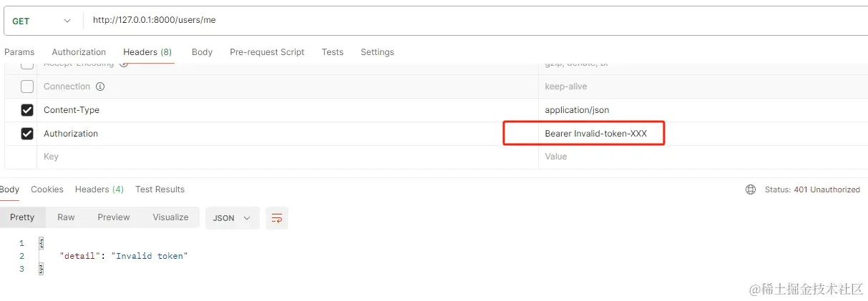Click the globe network icon
868x301 pixels.
click(x=751, y=189)
